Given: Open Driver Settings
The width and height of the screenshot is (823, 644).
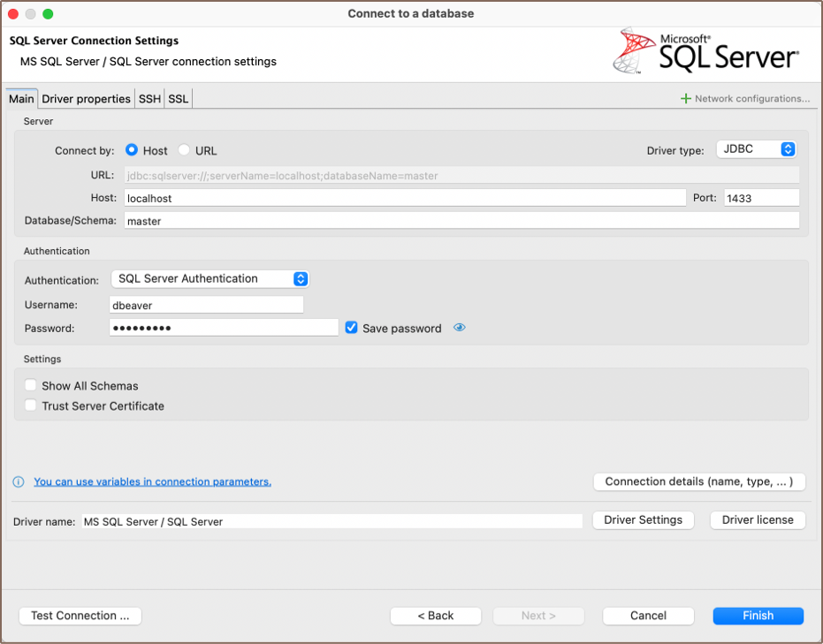Looking at the screenshot, I should point(643,520).
